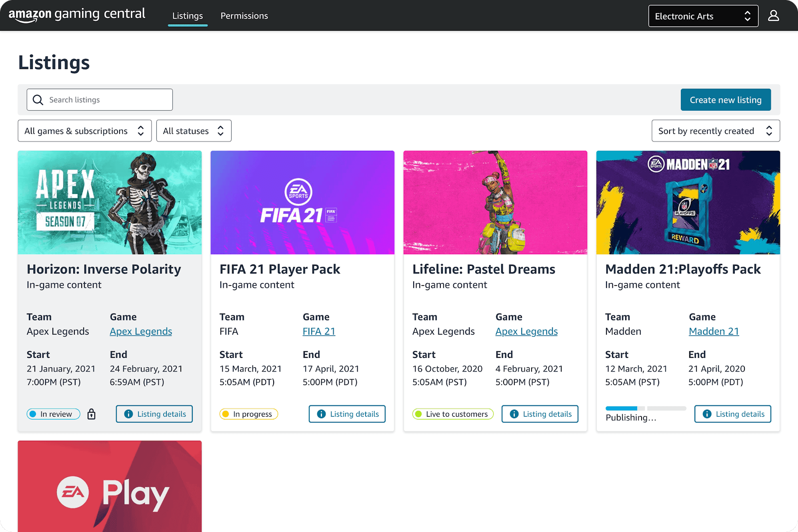The image size is (798, 532).
Task: Open Listing details for Madden 21:Playoffs Pack
Action: [732, 414]
